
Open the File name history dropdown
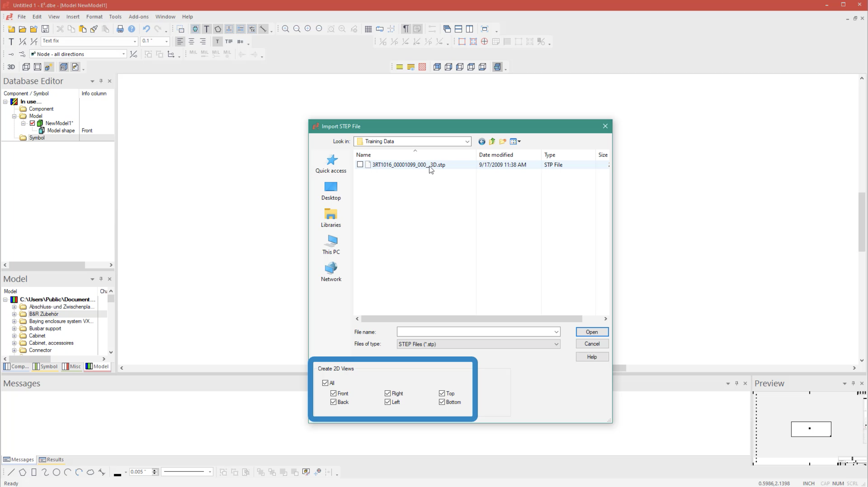[x=556, y=332]
